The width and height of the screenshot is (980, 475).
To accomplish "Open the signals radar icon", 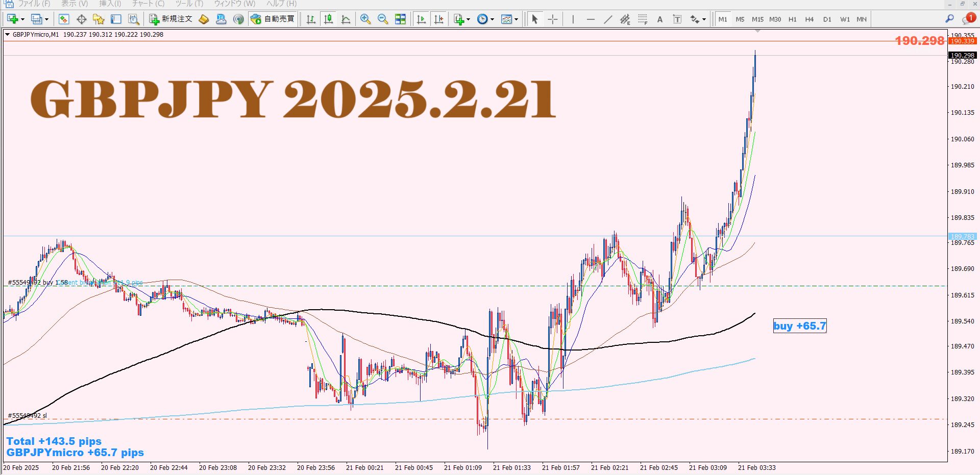I will coord(238,19).
